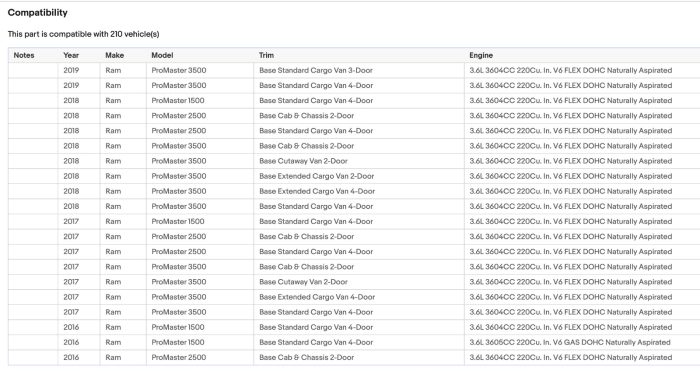Click the Trim column header
This screenshot has height=371, width=700.
[x=267, y=55]
